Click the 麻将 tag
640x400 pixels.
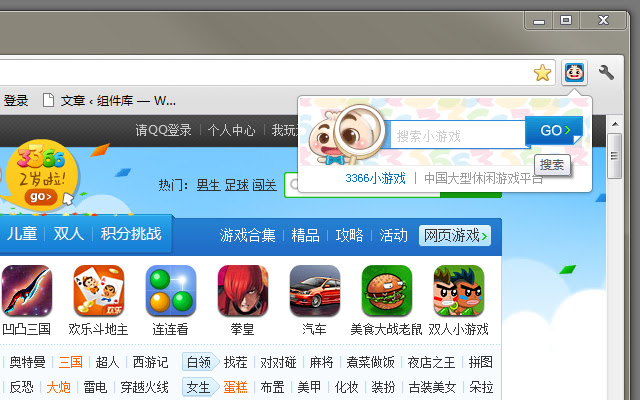[x=321, y=362]
